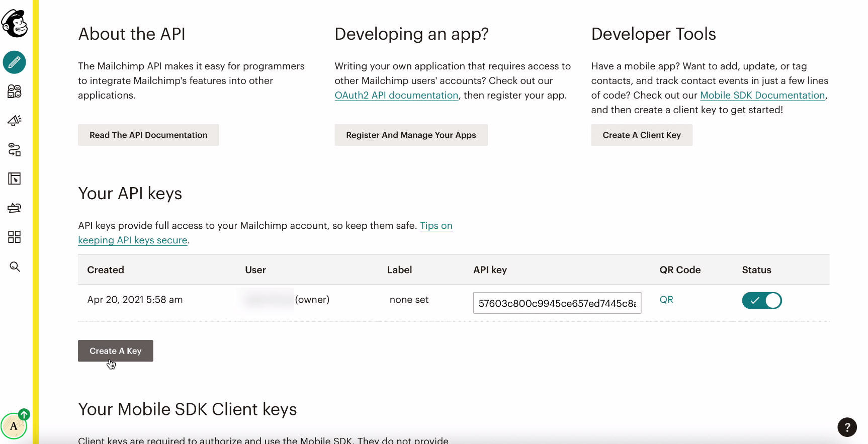
Task: Open the Create pencil icon
Action: (x=15, y=62)
